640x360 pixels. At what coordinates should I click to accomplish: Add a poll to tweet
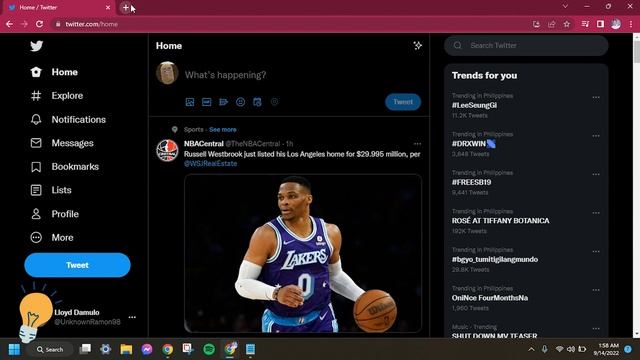223,102
